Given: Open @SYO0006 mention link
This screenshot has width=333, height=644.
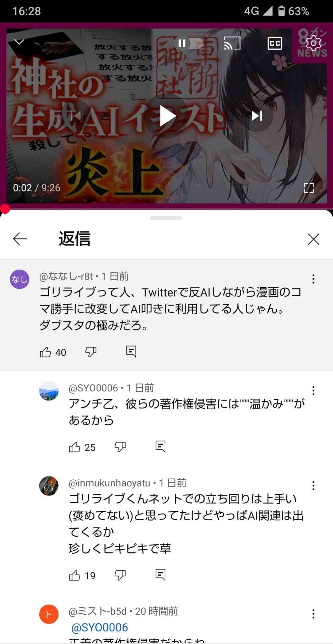Looking at the screenshot, I should click(100, 627).
